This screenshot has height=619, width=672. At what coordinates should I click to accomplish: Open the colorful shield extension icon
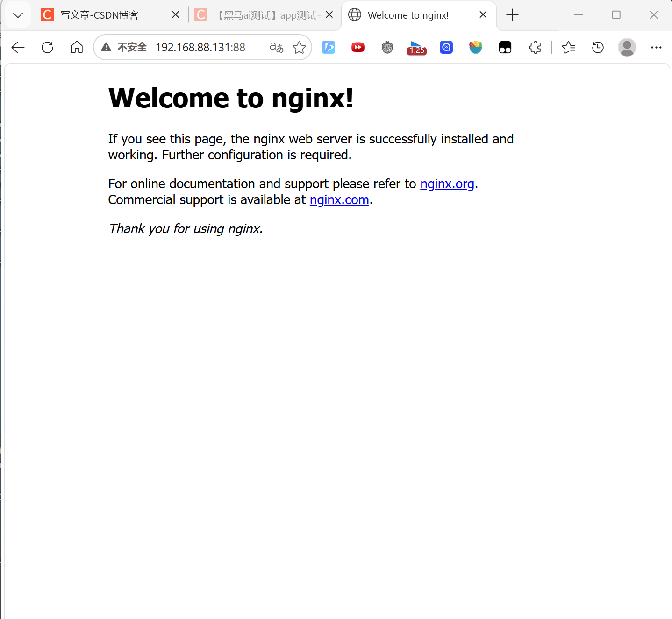pyautogui.click(x=476, y=47)
